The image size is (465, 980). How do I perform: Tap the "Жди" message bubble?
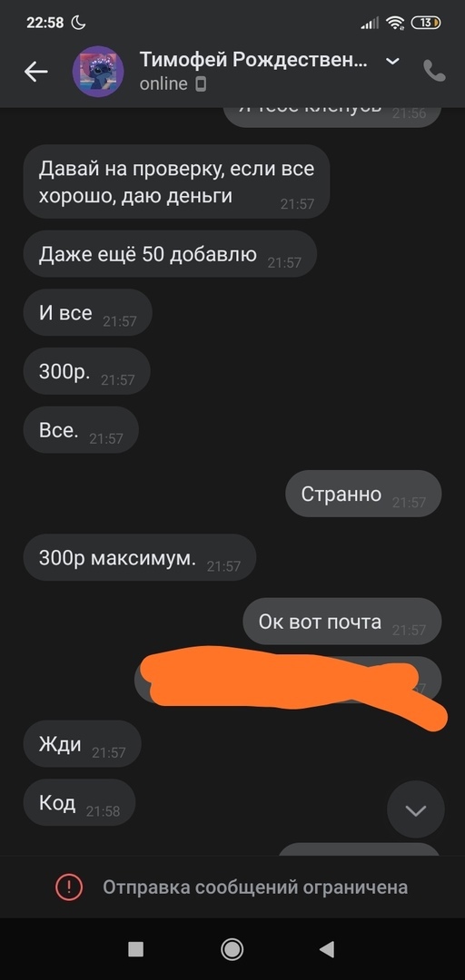coord(82,744)
